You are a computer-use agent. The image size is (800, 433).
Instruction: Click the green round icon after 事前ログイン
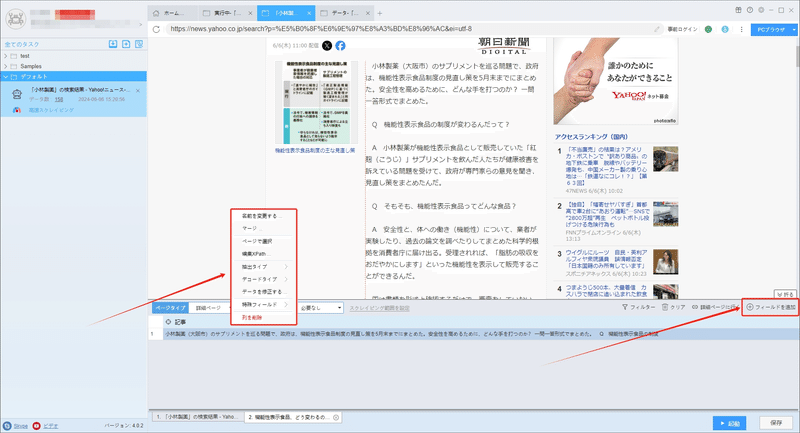[x=708, y=30]
